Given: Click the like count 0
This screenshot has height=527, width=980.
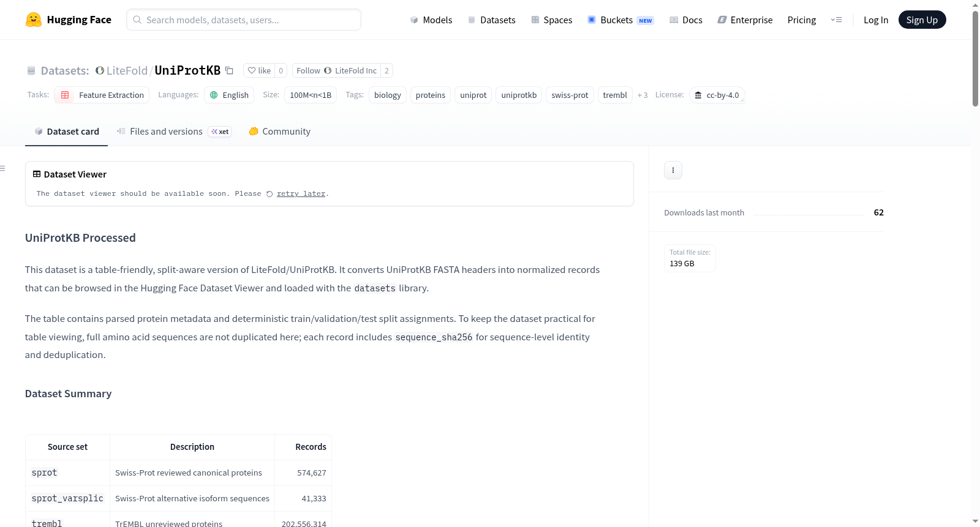Looking at the screenshot, I should [x=281, y=70].
